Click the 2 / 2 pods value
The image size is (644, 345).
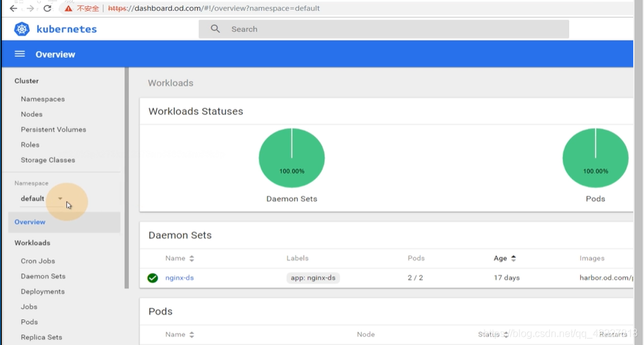point(415,278)
